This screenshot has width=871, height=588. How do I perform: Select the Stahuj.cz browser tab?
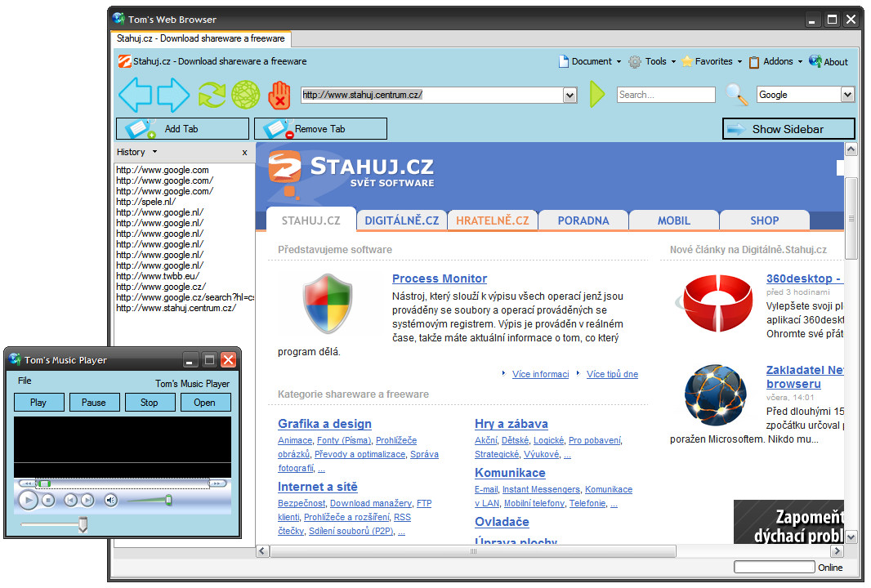pos(200,38)
